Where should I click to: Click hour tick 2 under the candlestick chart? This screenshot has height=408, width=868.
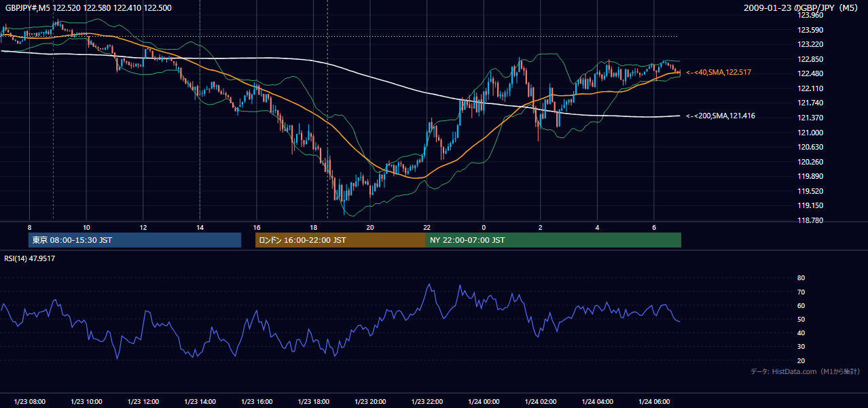pyautogui.click(x=541, y=227)
